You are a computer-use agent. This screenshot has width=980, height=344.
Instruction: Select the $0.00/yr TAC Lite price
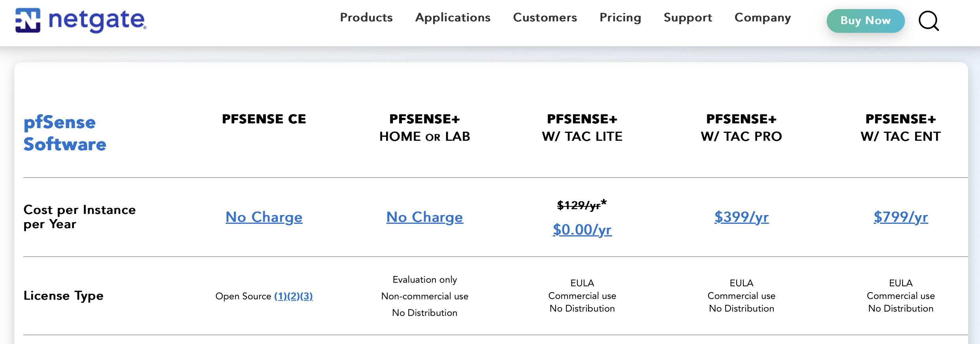582,230
